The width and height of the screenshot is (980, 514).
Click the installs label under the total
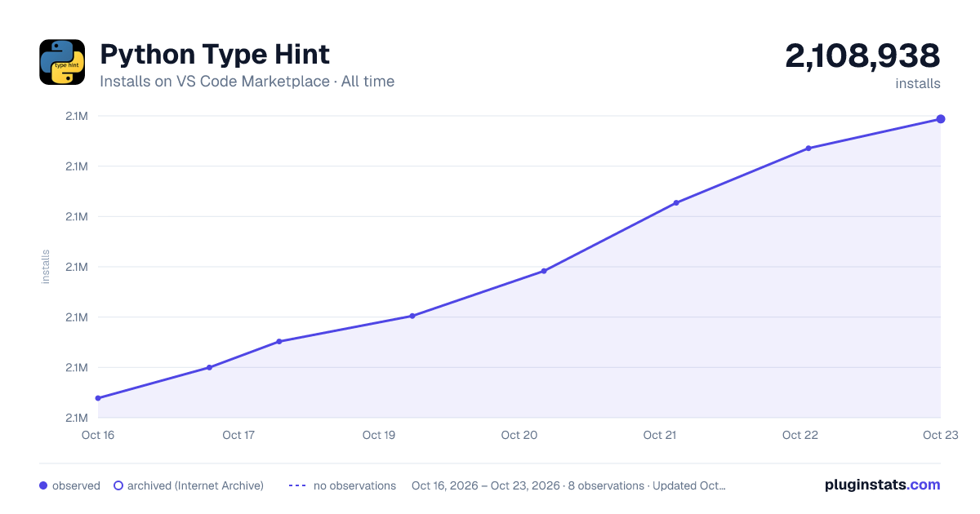pos(918,83)
